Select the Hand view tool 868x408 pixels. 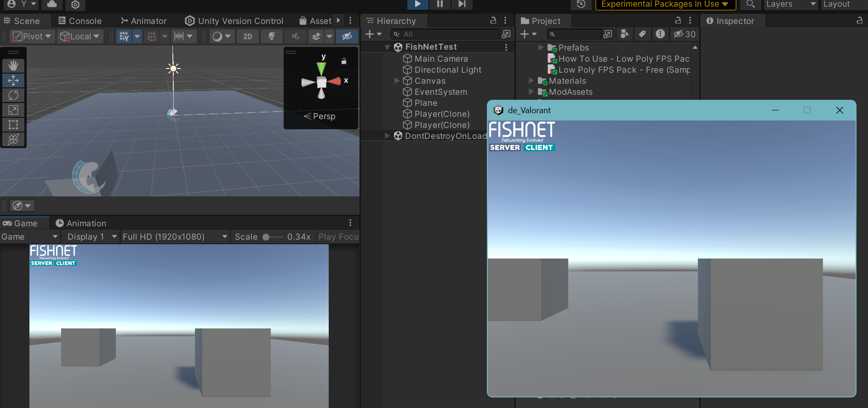pos(13,66)
